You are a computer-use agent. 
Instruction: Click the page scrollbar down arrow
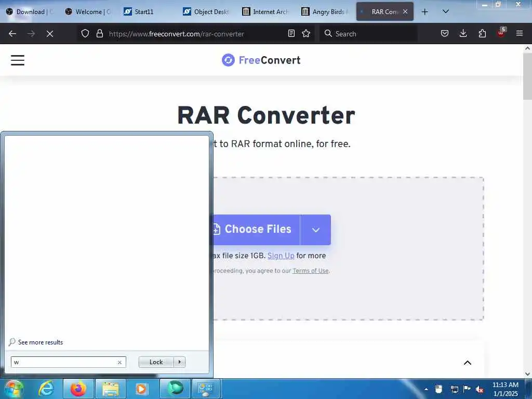coord(527,374)
